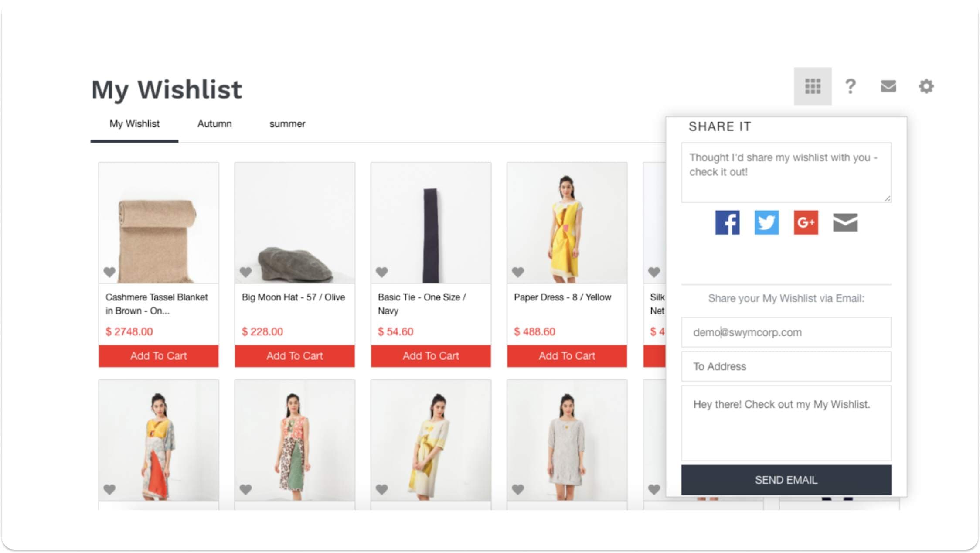Screen dimensions: 980x553
Task: Click the $ 54.60 price
Action: pyautogui.click(x=395, y=331)
